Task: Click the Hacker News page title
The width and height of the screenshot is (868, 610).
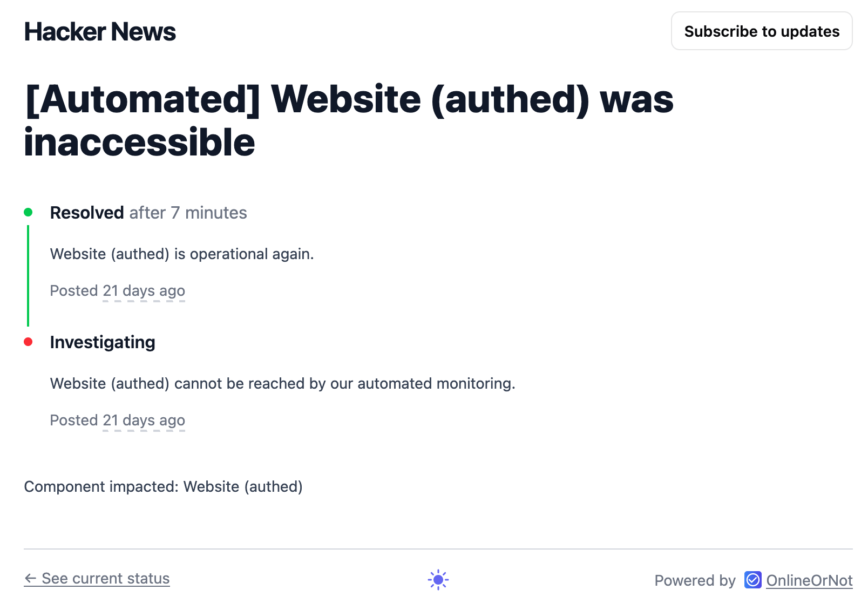Action: pyautogui.click(x=100, y=32)
